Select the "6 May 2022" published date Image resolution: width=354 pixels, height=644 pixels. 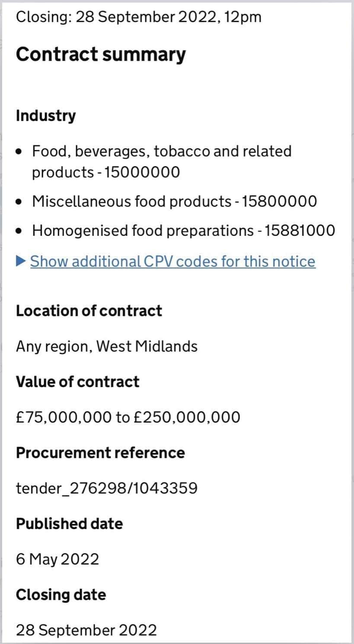pyautogui.click(x=57, y=559)
